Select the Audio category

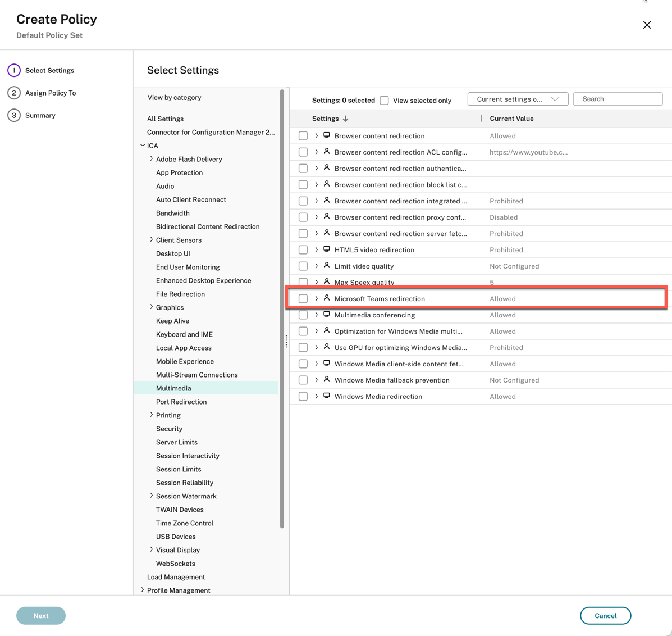165,186
